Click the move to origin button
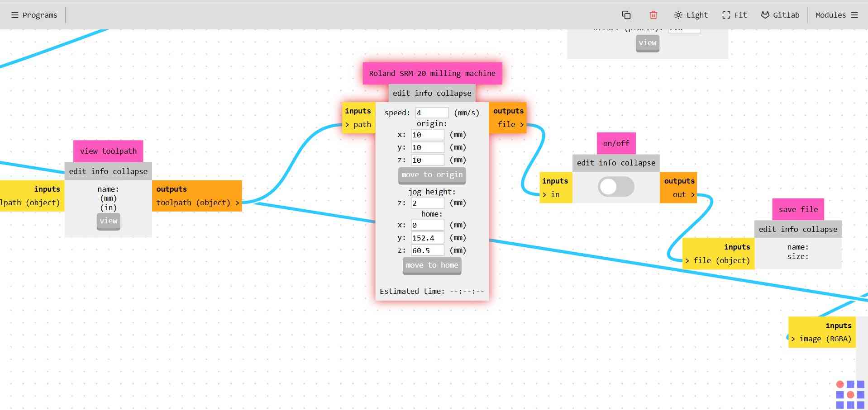Image resolution: width=868 pixels, height=410 pixels. (x=432, y=175)
